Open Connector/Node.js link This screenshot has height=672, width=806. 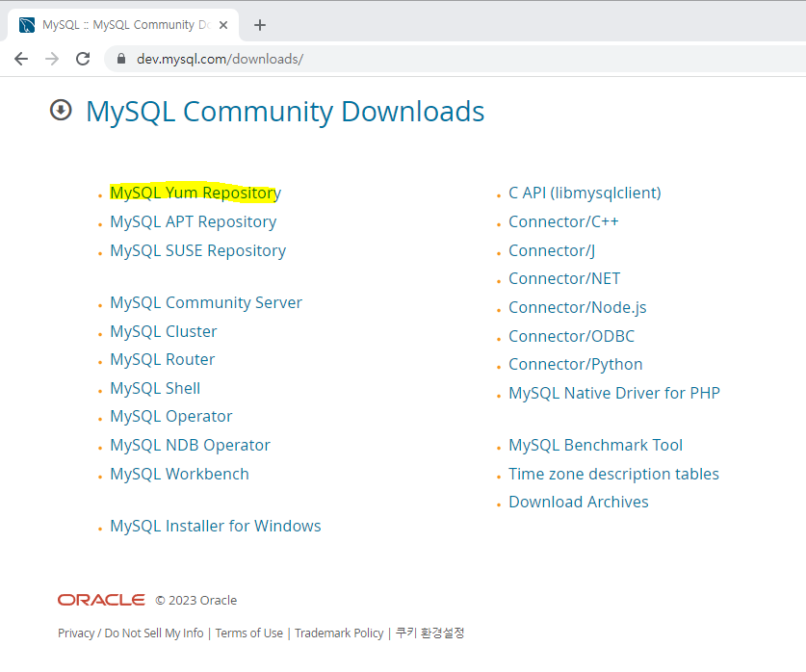coord(577,307)
